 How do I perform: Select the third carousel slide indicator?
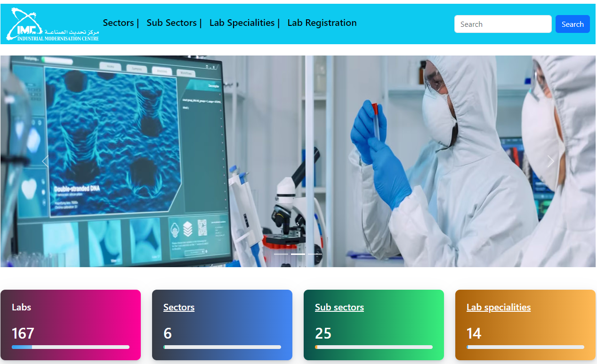click(315, 254)
